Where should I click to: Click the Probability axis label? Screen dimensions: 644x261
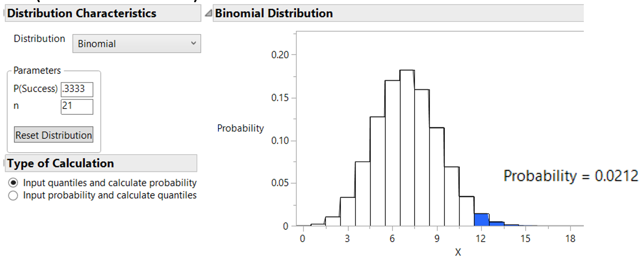coord(240,128)
